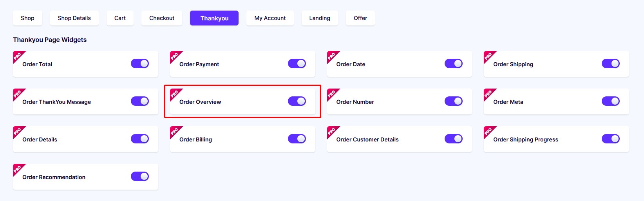The image size is (644, 201).
Task: Toggle off the Order Total widget
Action: (x=140, y=63)
